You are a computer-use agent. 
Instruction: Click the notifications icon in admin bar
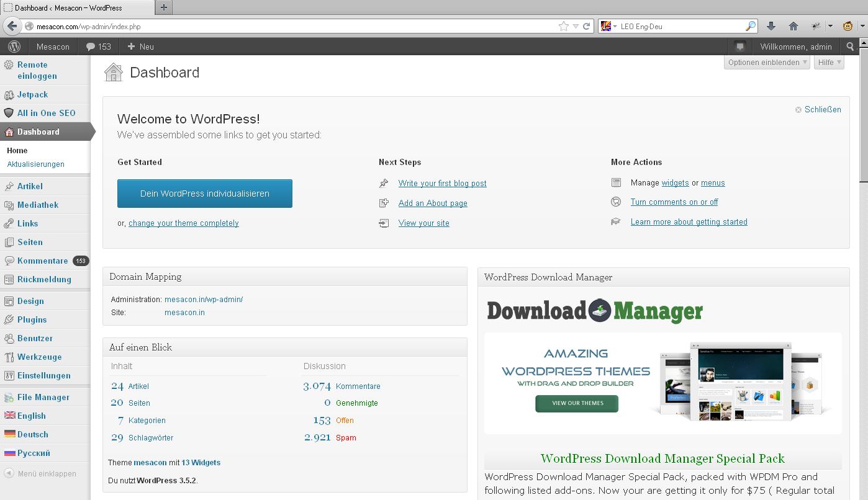click(739, 47)
